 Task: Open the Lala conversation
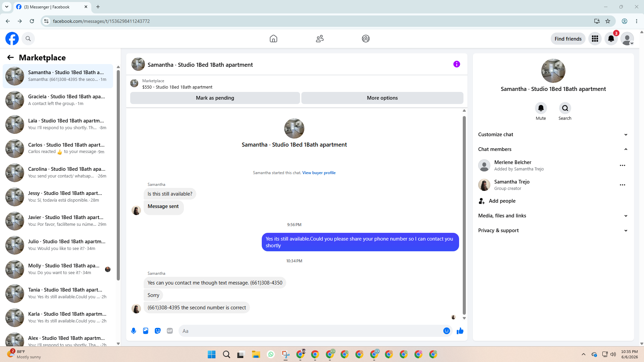58,124
